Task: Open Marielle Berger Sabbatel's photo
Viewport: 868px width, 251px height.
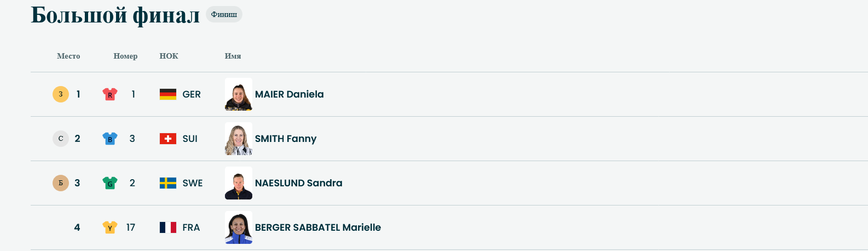Action: (x=239, y=227)
